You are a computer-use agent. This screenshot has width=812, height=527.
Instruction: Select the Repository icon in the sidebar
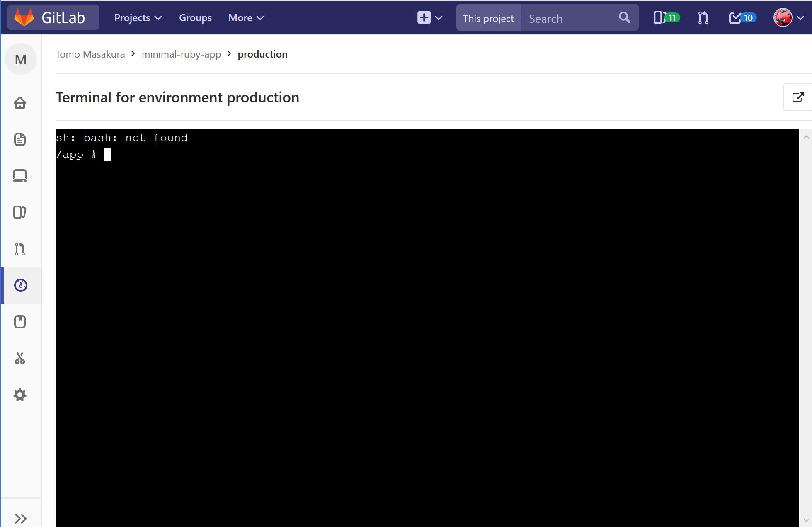[x=20, y=140]
